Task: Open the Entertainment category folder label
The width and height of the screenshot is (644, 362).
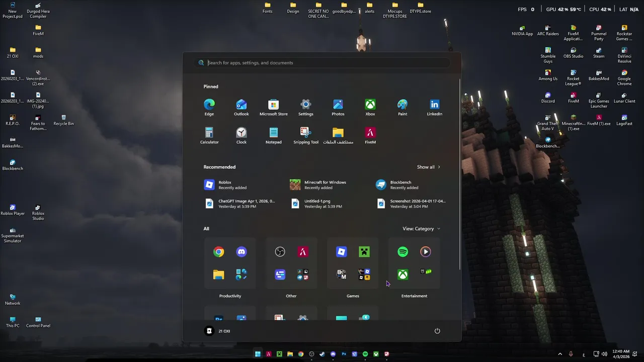Action: (414, 296)
